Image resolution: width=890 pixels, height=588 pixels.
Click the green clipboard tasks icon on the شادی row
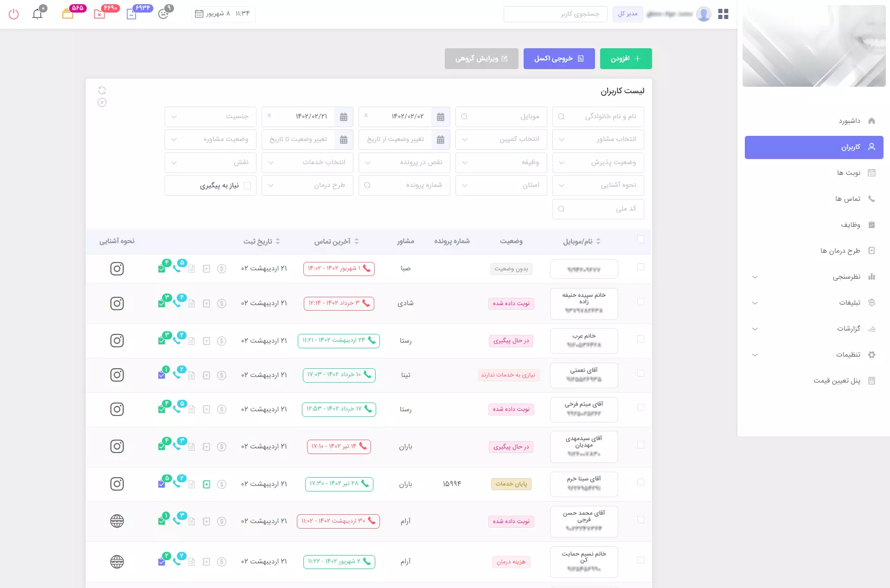(x=162, y=304)
